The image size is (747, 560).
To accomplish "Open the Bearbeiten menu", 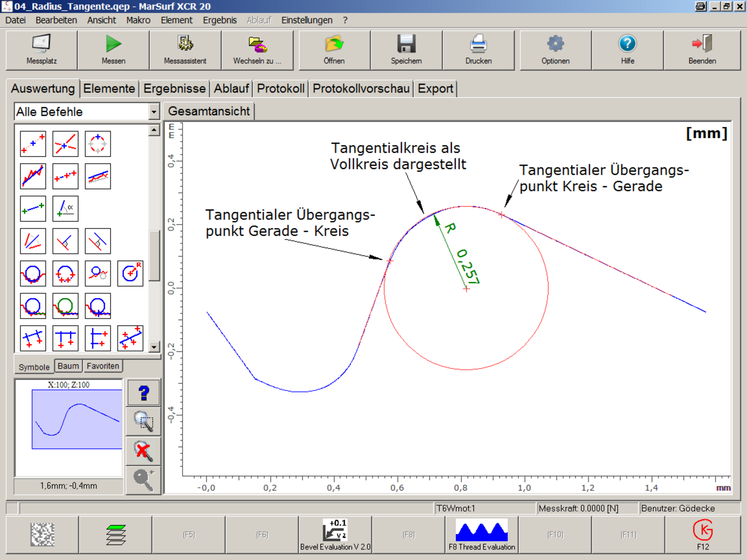I will click(56, 20).
